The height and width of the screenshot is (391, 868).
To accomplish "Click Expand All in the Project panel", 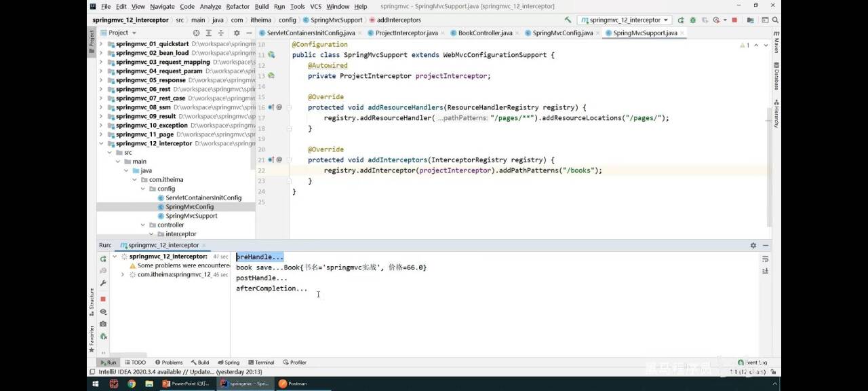I will pos(209,33).
